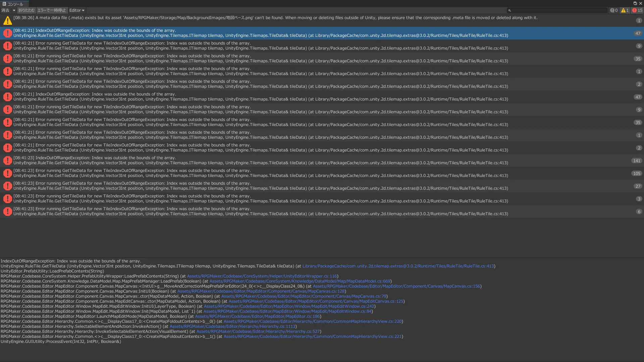Toggle the 折りたたむ collapse button
Viewport: 644px width, 362px height.
click(26, 10)
